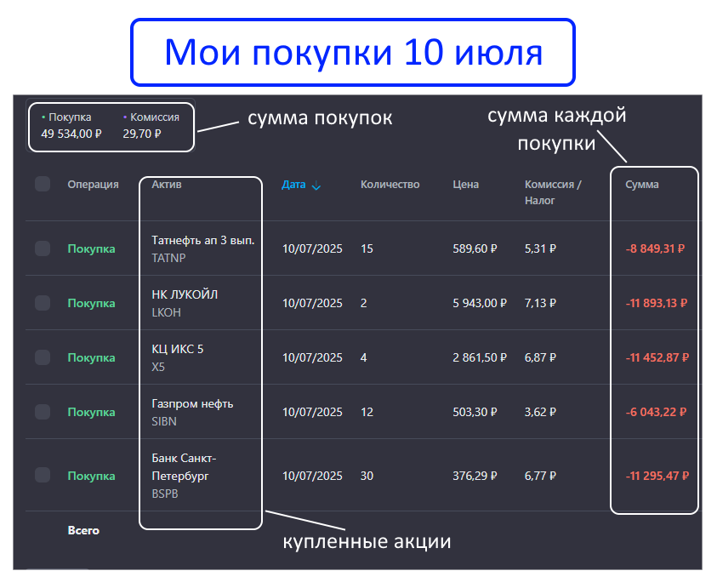Click the date 10/07/2025 in the BSPB row

click(312, 476)
